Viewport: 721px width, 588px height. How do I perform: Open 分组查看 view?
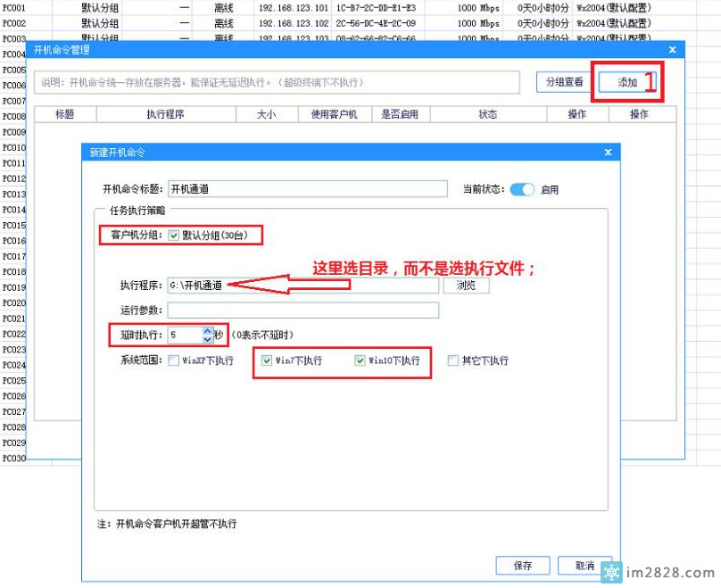pyautogui.click(x=563, y=80)
